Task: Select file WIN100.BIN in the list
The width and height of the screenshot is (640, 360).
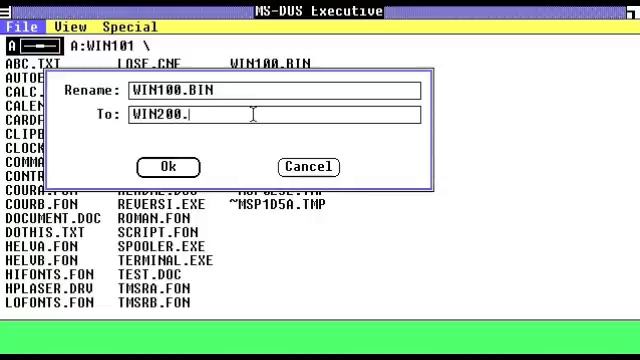Action: click(x=270, y=64)
